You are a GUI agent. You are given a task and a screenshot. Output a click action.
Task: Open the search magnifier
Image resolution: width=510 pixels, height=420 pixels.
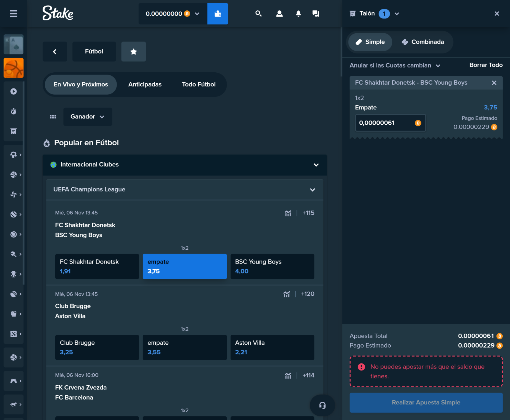tap(258, 14)
